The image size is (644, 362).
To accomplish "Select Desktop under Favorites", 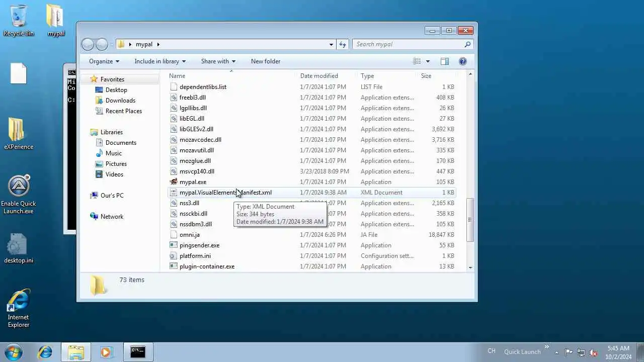I will pyautogui.click(x=116, y=90).
